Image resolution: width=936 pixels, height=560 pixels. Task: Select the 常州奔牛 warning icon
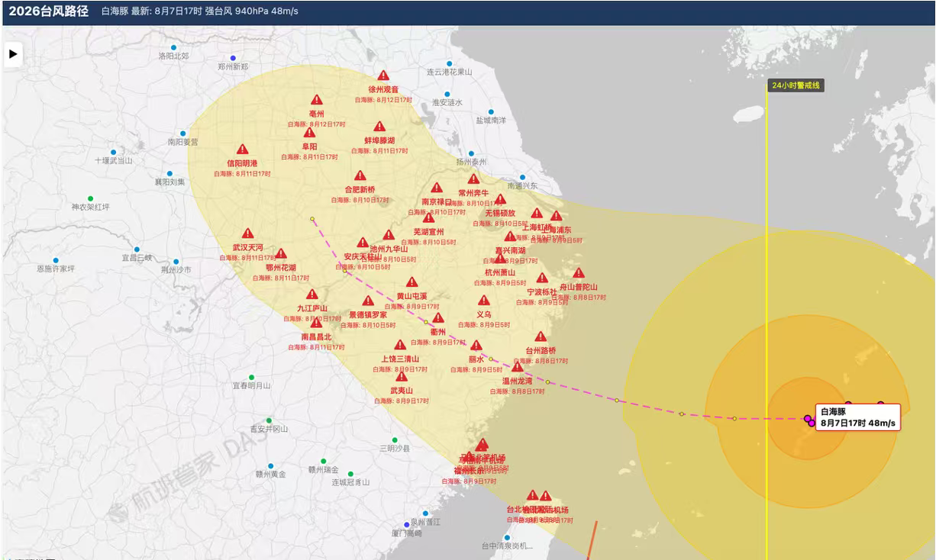pos(473,179)
